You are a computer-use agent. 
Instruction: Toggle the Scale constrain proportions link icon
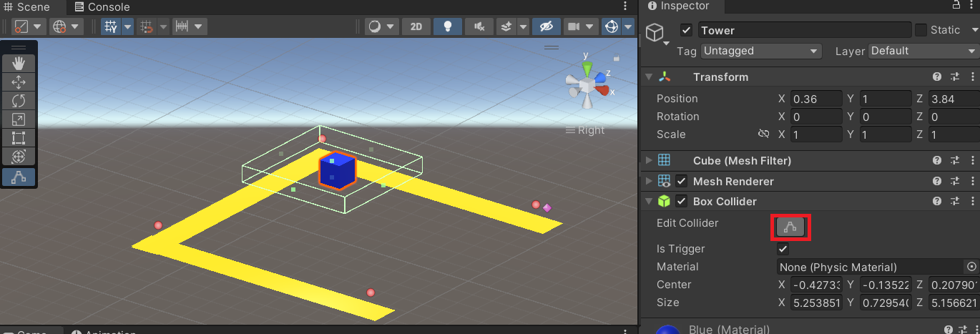tap(763, 134)
